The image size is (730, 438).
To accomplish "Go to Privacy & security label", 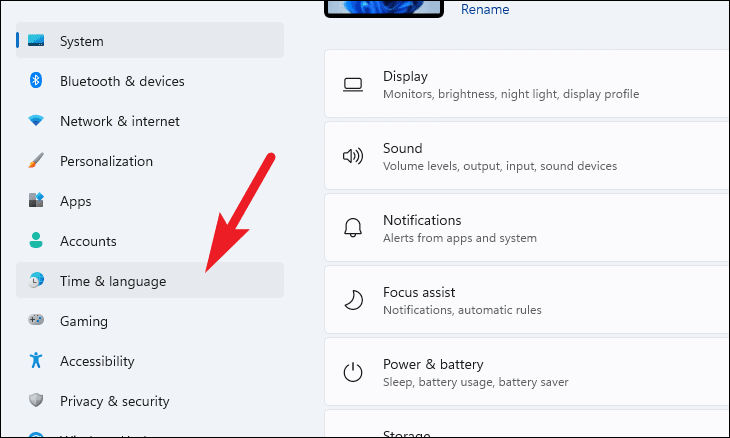I will [115, 401].
